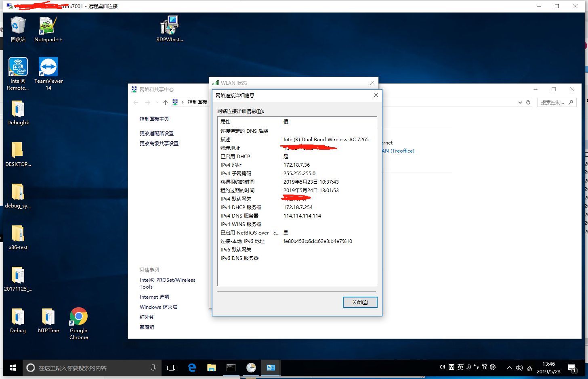Open the Action Center notification icon
This screenshot has height=379, width=588.
pos(572,368)
